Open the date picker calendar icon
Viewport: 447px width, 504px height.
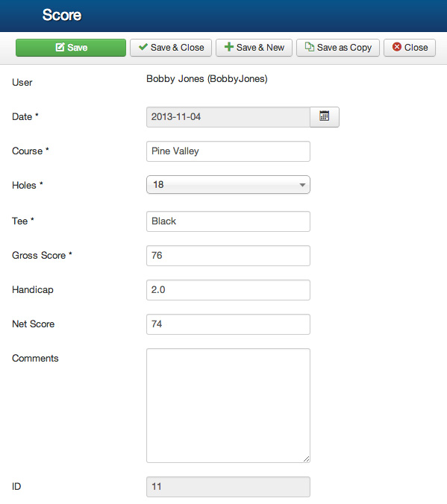325,117
